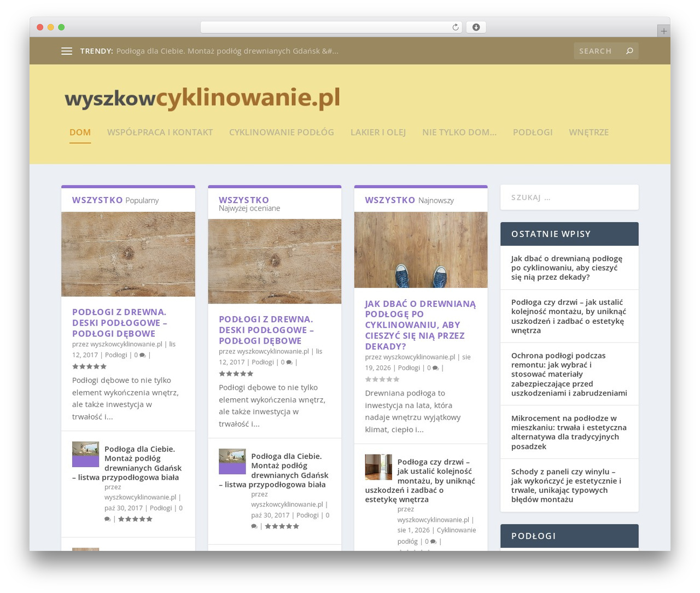Open recent post Ochrona podłogi podczas remontu
The image size is (700, 593).
pyautogui.click(x=569, y=374)
